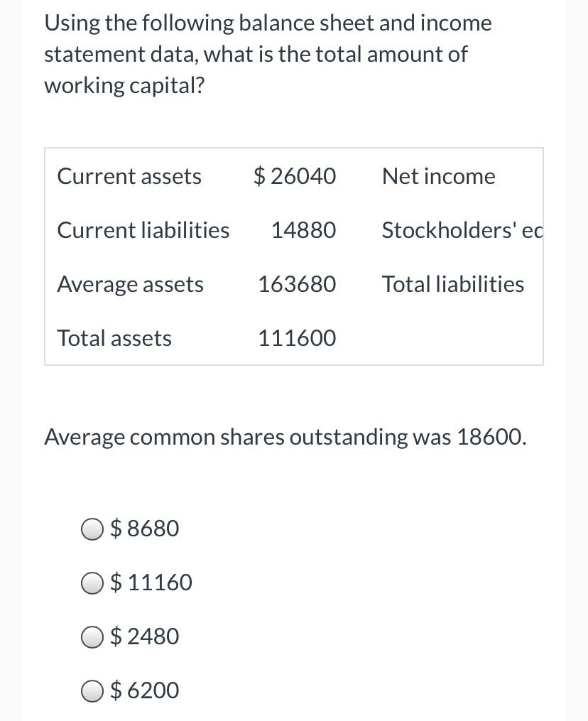Click the Net income table cell
This screenshot has height=721, width=588.
point(439,176)
